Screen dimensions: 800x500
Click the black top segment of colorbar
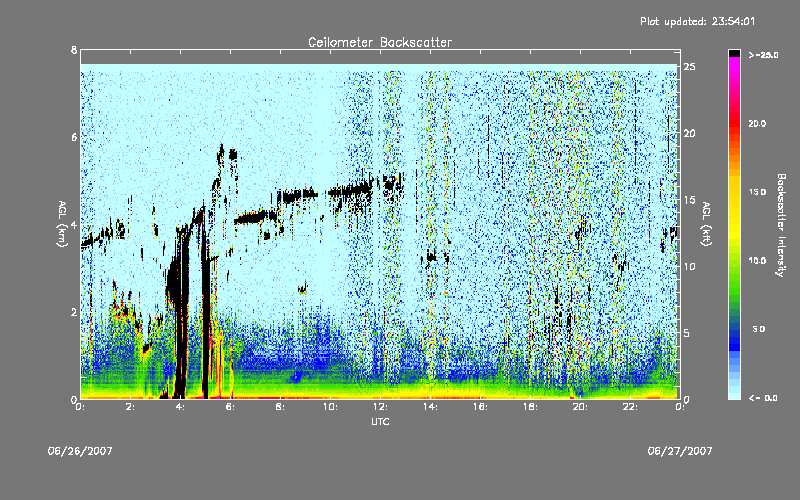(734, 53)
